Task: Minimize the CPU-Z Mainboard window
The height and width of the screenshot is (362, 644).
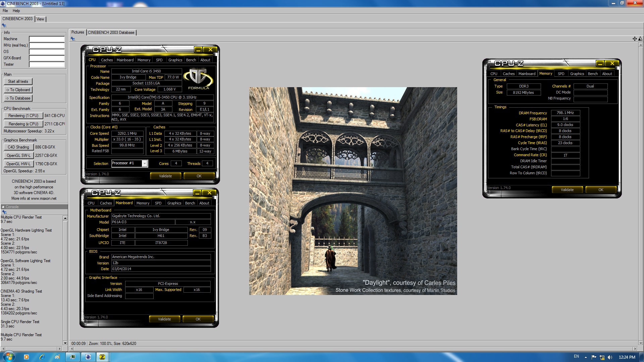Action: coord(197,193)
